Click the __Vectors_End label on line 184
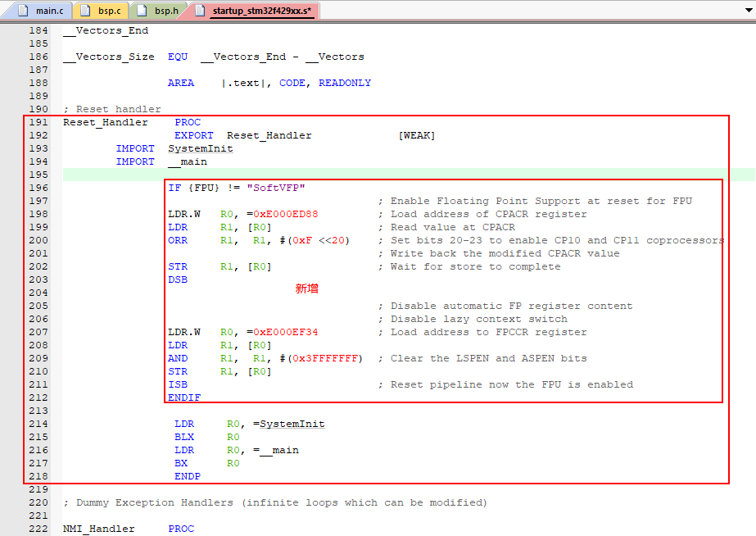Screen dimensions: 756x536 click(105, 31)
